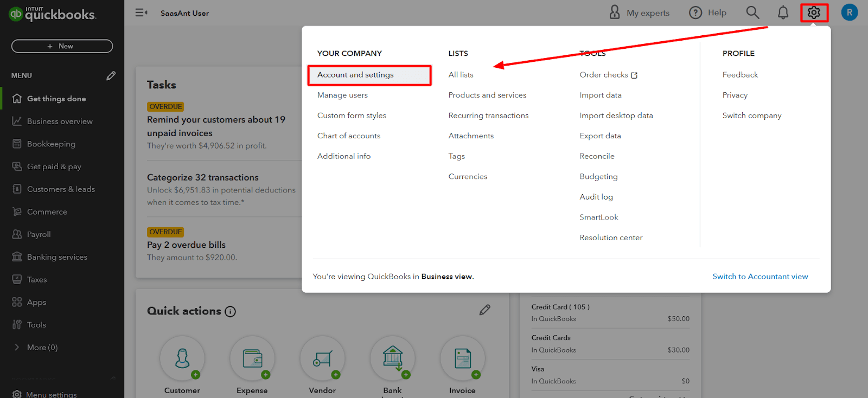Select Products and services
The height and width of the screenshot is (398, 868).
[487, 95]
